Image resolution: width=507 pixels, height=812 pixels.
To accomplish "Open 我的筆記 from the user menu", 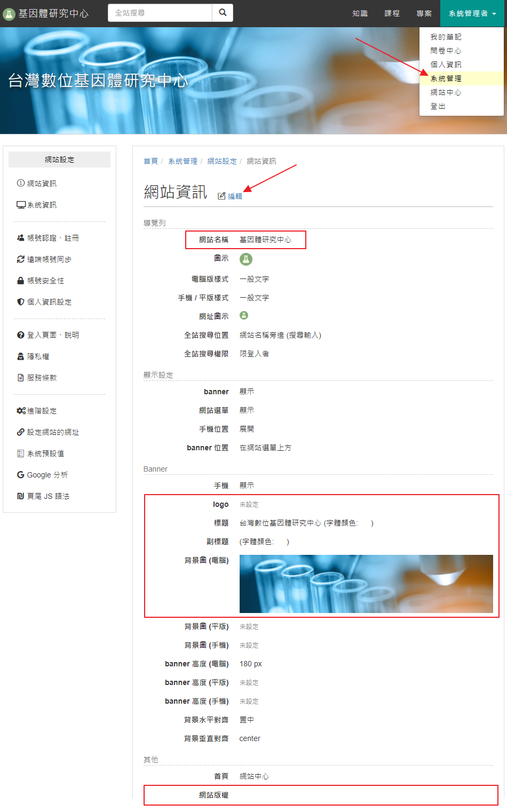I will [x=446, y=37].
